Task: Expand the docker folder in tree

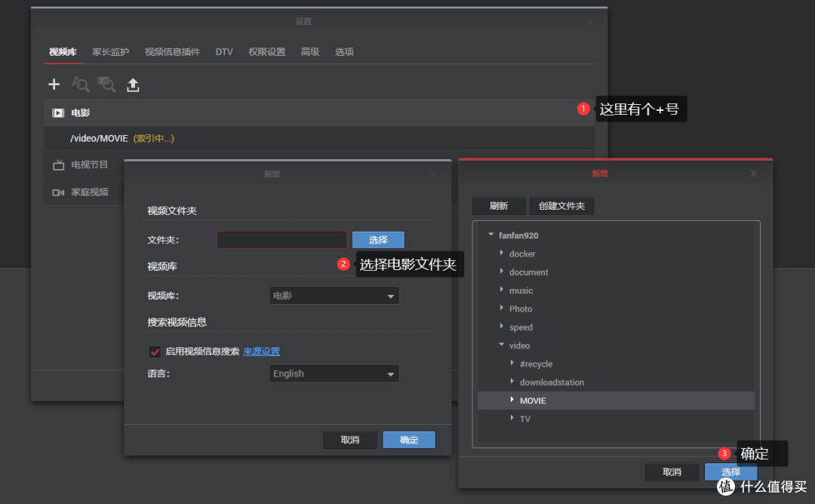Action: 502,254
